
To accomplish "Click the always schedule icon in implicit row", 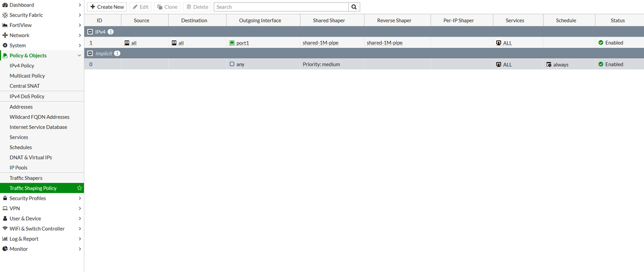I will click(x=549, y=65).
